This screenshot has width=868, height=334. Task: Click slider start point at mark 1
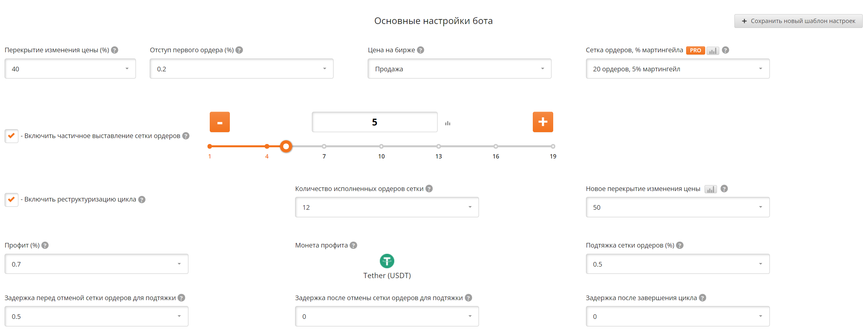[x=209, y=146]
